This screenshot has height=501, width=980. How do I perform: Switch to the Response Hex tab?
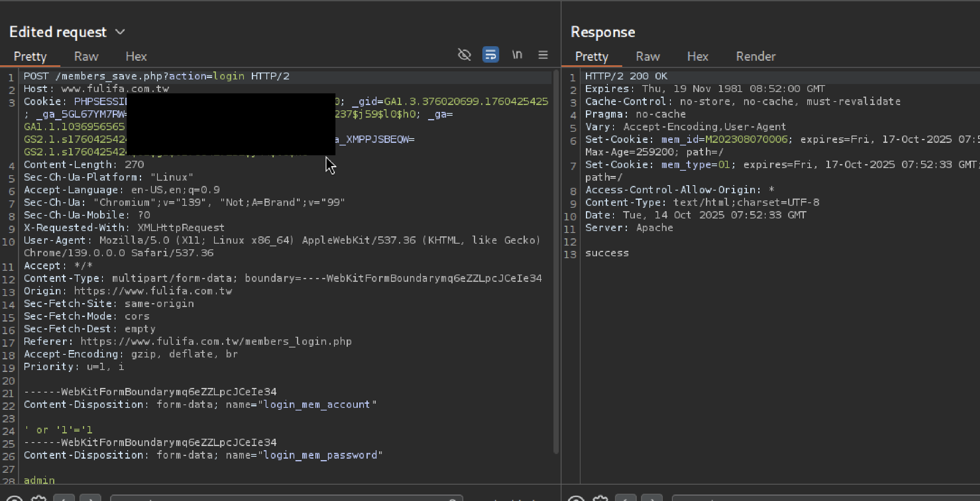click(698, 57)
